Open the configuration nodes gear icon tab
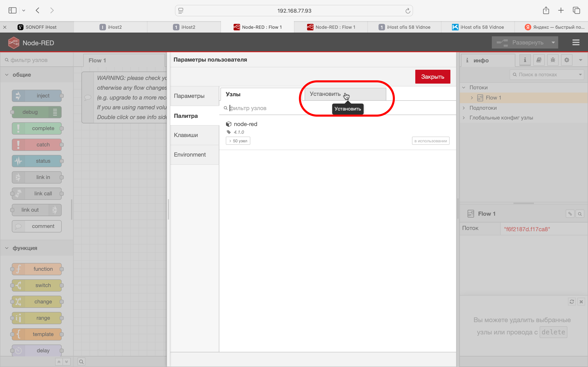This screenshot has width=588, height=367. tap(567, 60)
